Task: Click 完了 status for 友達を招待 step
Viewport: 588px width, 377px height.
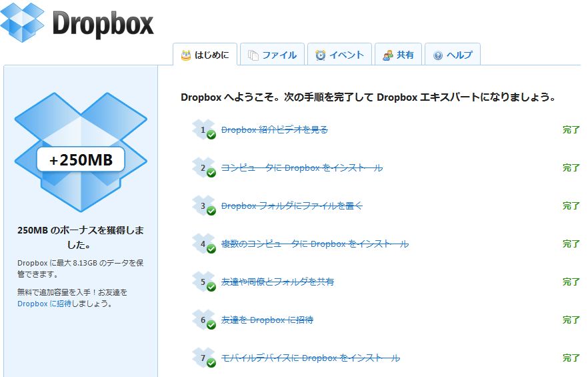Action: click(x=571, y=320)
